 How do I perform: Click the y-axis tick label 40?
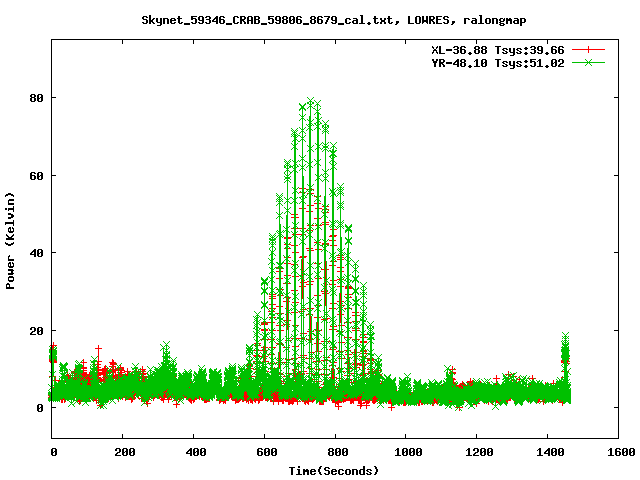[36, 253]
